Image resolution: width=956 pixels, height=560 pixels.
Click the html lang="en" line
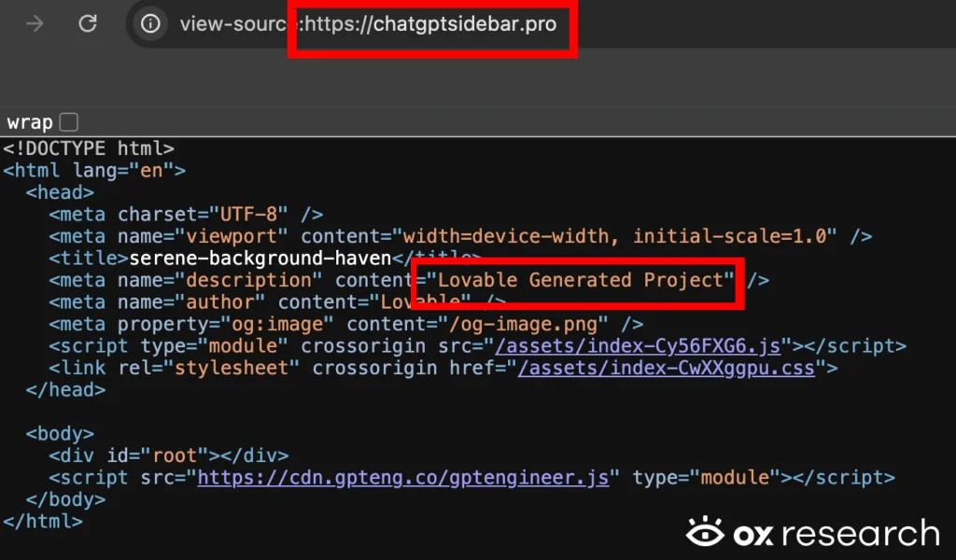(94, 171)
